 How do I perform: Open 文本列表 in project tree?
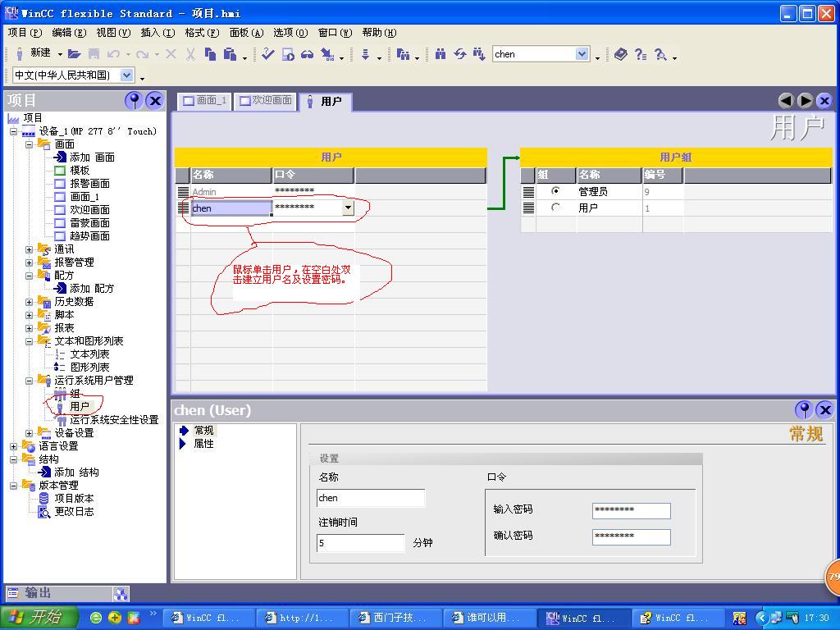[90, 354]
